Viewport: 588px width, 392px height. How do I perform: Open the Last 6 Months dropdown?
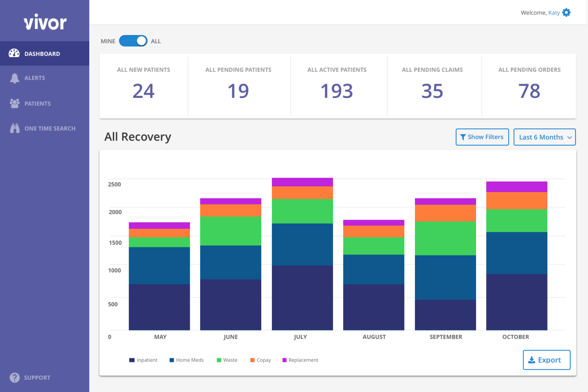(x=545, y=137)
